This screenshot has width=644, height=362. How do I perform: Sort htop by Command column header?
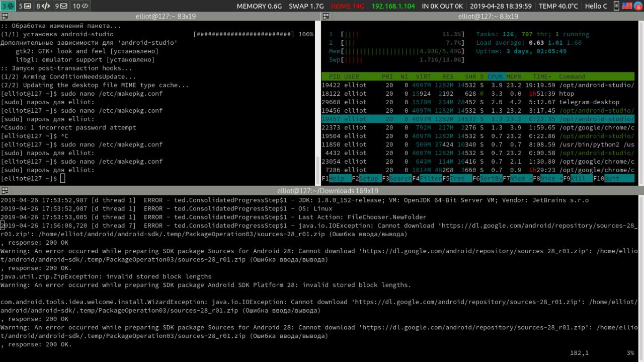point(572,77)
